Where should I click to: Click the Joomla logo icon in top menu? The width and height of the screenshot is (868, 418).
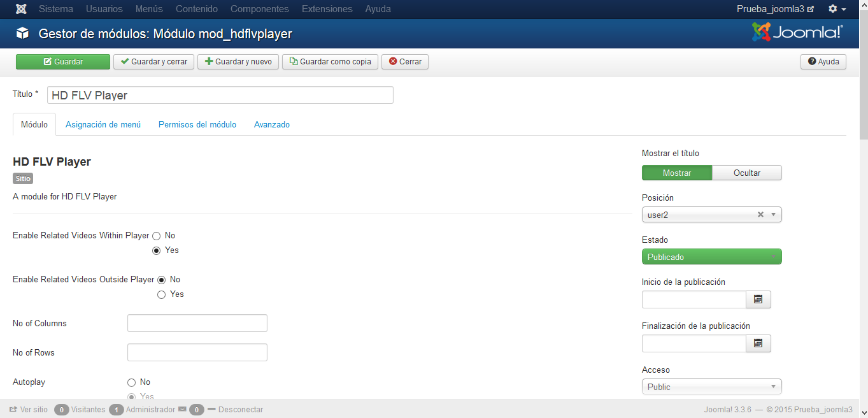tap(21, 9)
